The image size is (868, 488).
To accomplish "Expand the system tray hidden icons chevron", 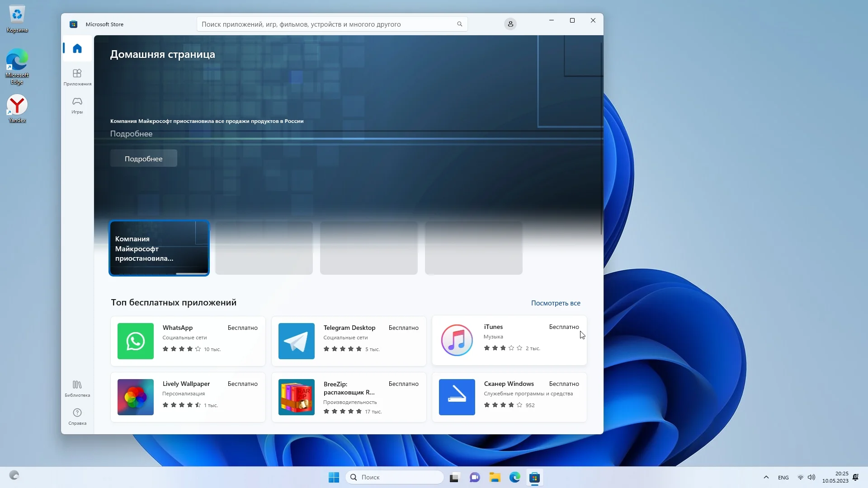I will pos(766,478).
